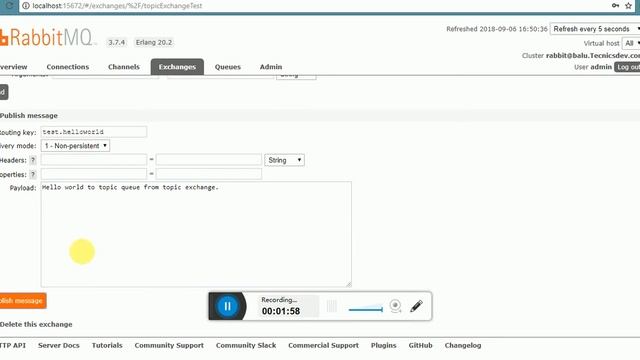Open the recorder pencil annotation tool
Screen dimensions: 640x360
click(x=416, y=306)
